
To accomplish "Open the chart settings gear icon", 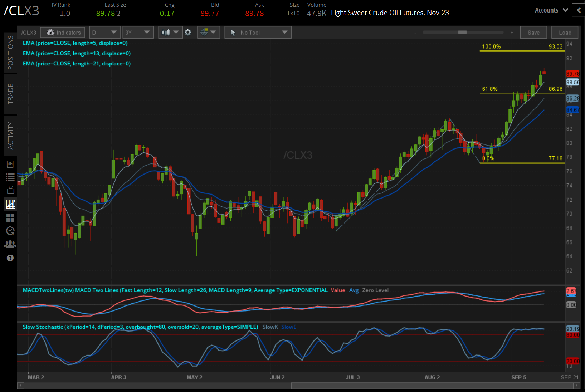I will click(188, 32).
